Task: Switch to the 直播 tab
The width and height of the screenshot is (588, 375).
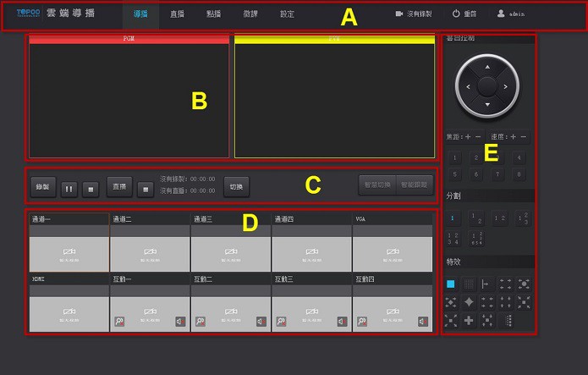Action: 177,14
